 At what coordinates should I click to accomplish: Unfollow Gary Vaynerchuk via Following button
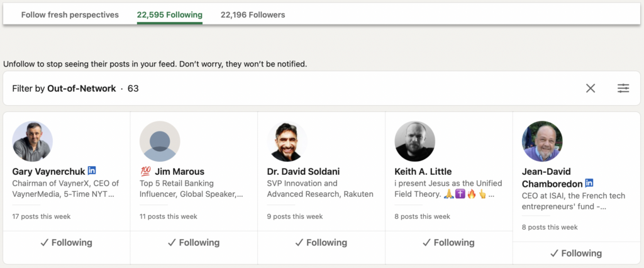(66, 243)
